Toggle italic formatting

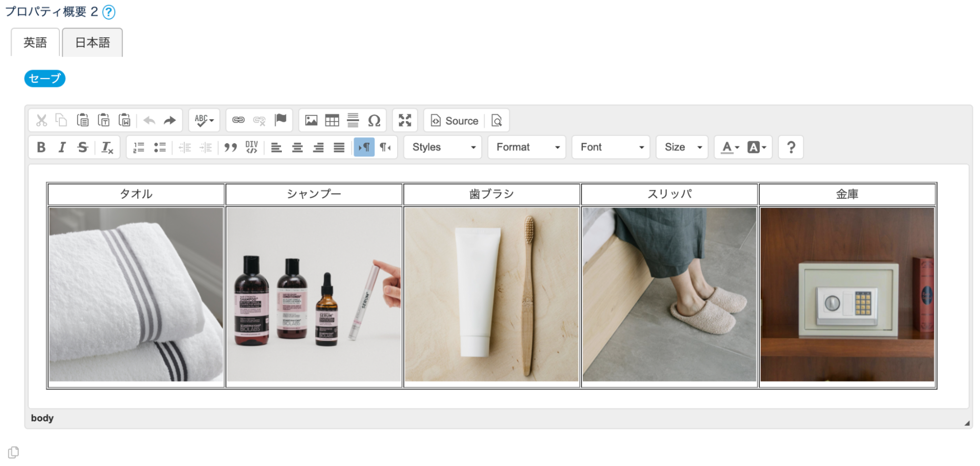[62, 147]
